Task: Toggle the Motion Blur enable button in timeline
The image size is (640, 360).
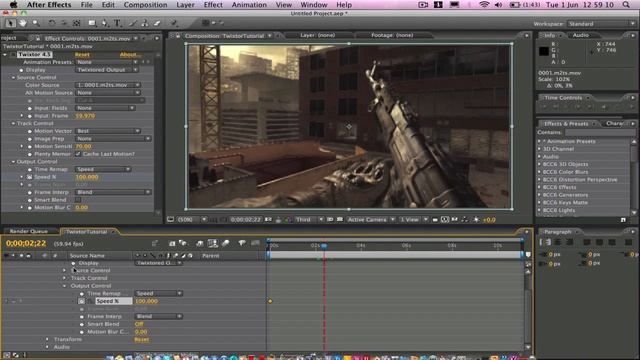Action: point(225,243)
